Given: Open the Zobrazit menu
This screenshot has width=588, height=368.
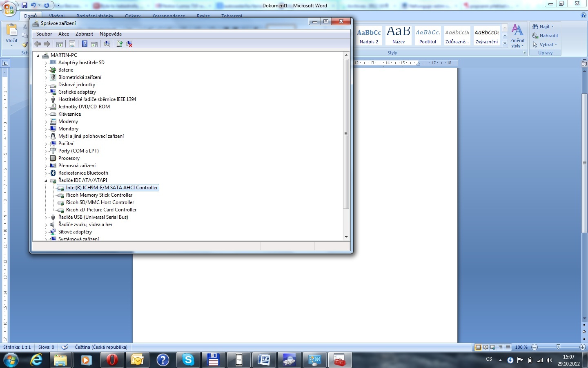Looking at the screenshot, I should [x=84, y=34].
